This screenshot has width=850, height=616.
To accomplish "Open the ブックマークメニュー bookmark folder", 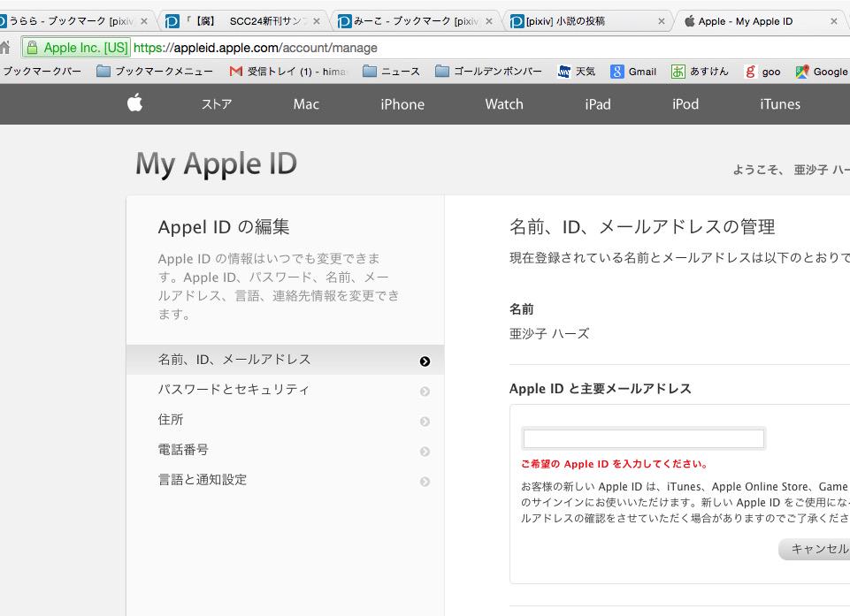I will click(x=155, y=72).
